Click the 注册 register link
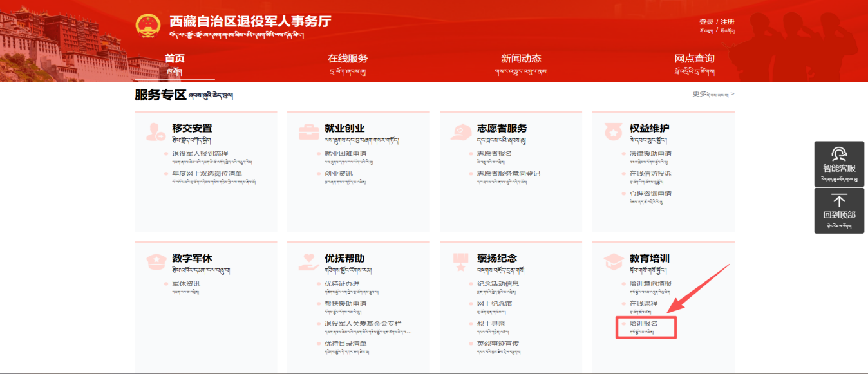868x374 pixels. pos(728,22)
